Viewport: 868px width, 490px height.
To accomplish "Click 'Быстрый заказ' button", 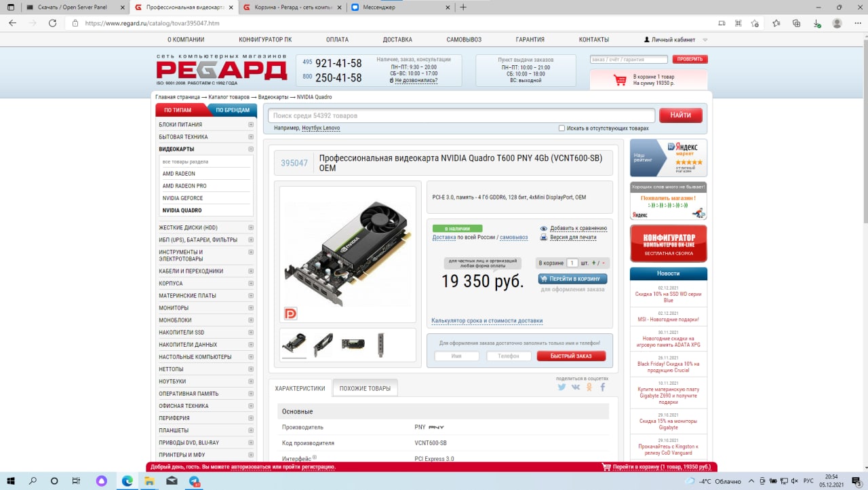I will pos(571,356).
